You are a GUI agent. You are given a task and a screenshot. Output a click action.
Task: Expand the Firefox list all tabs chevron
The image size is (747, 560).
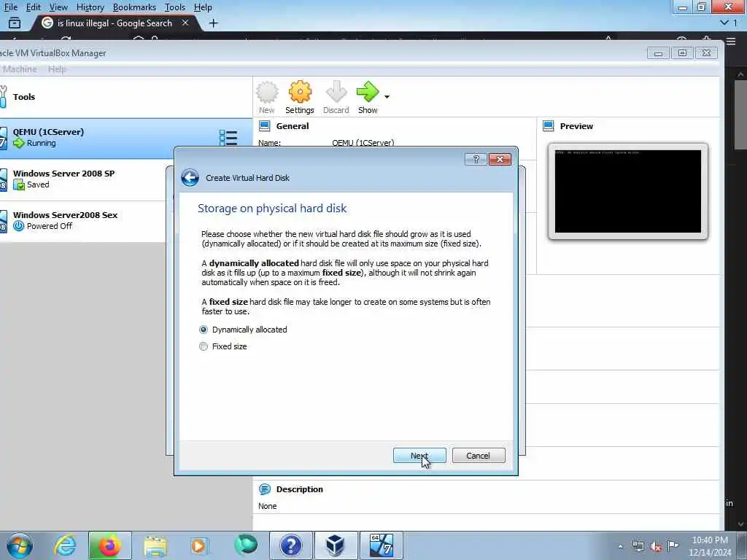tap(724, 23)
